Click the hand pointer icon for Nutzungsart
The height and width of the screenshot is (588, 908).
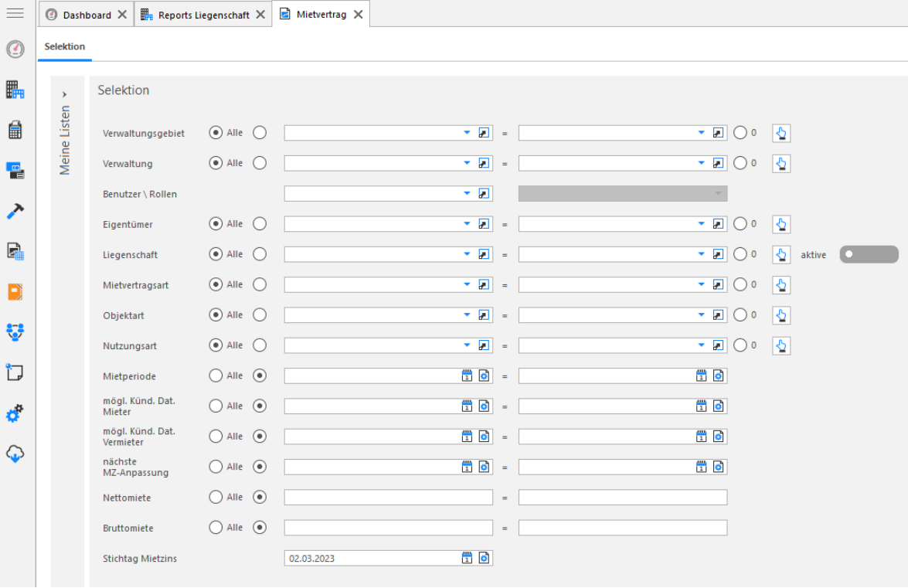coord(781,346)
